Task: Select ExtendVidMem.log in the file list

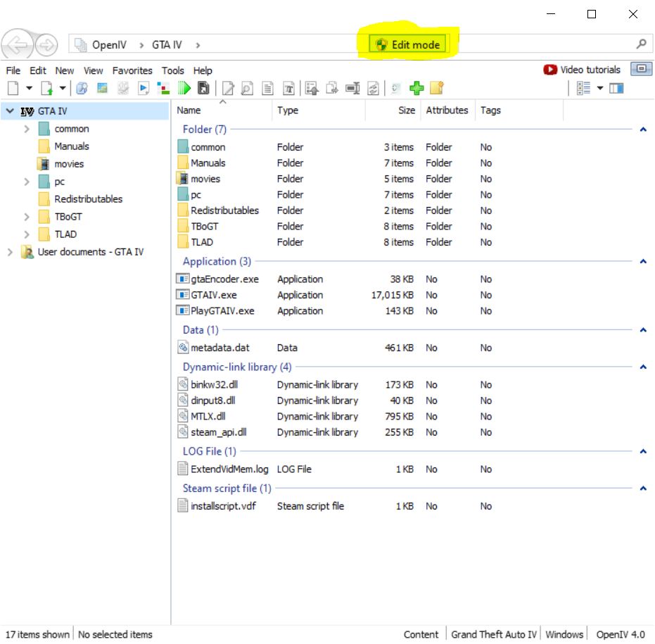Action: point(229,469)
